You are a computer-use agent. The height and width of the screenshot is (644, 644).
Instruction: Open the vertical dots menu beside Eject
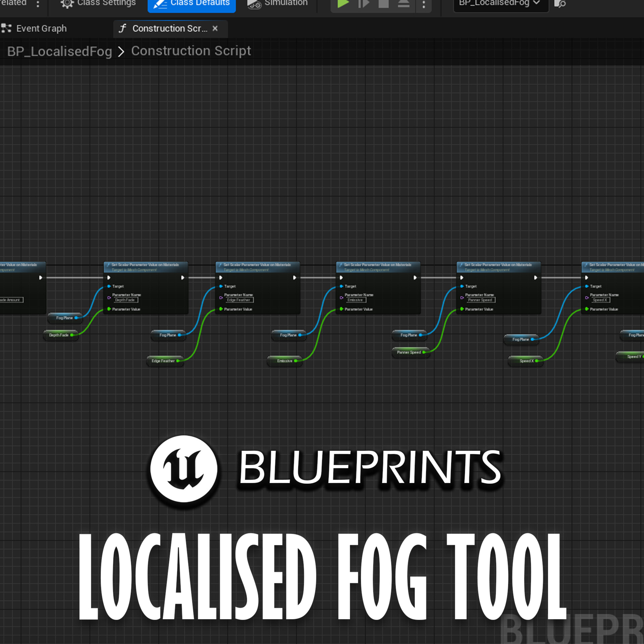(424, 3)
